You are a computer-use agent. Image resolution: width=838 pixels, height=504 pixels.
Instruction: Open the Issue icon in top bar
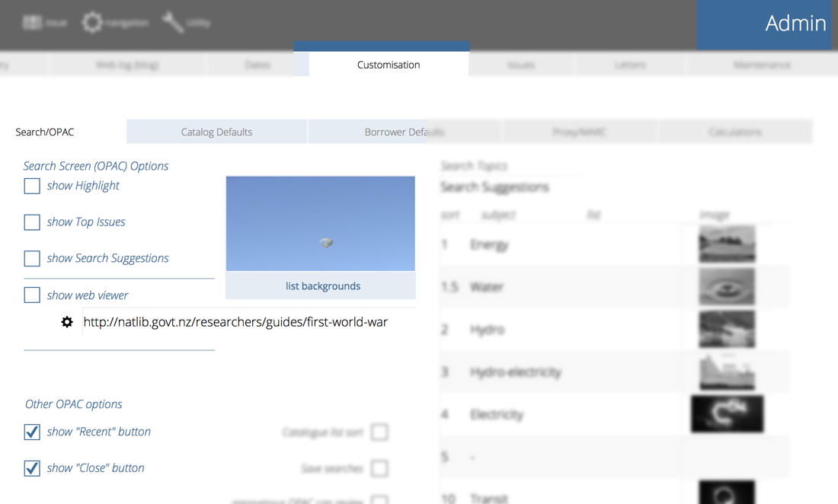coord(32,23)
